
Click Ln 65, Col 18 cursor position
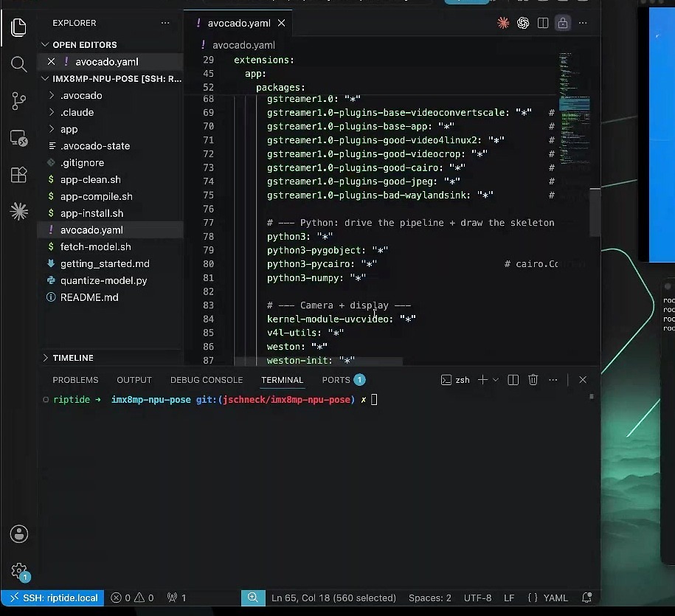click(333, 598)
